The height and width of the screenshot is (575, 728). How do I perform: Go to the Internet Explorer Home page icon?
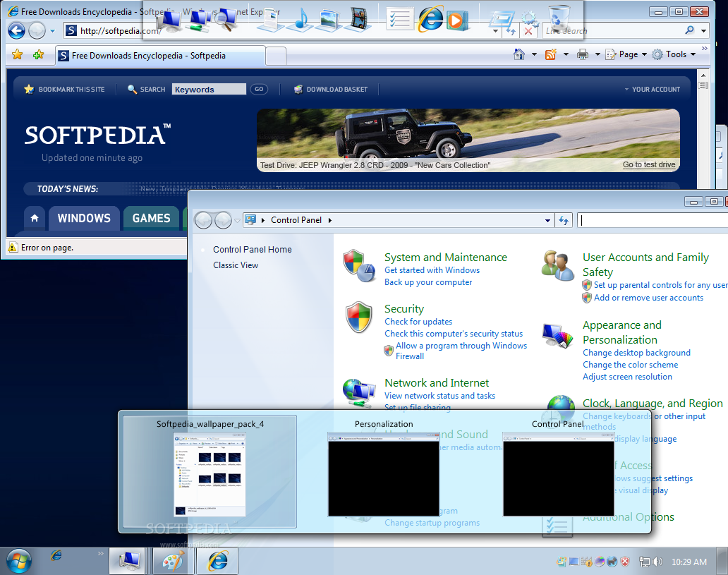tap(519, 54)
